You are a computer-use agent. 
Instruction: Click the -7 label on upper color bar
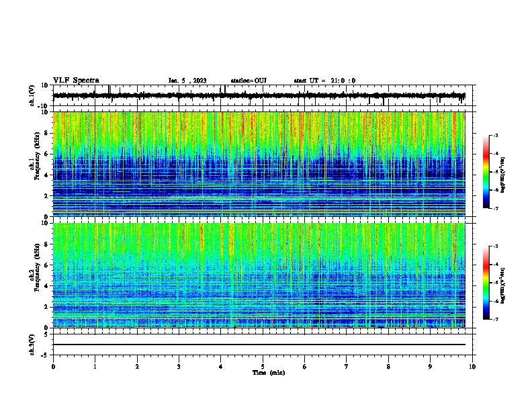point(496,208)
